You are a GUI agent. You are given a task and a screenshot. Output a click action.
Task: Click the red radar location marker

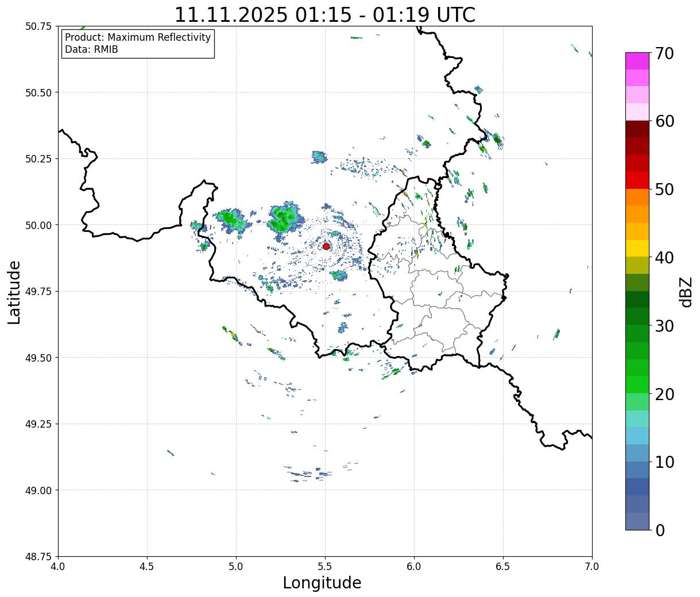point(326,246)
